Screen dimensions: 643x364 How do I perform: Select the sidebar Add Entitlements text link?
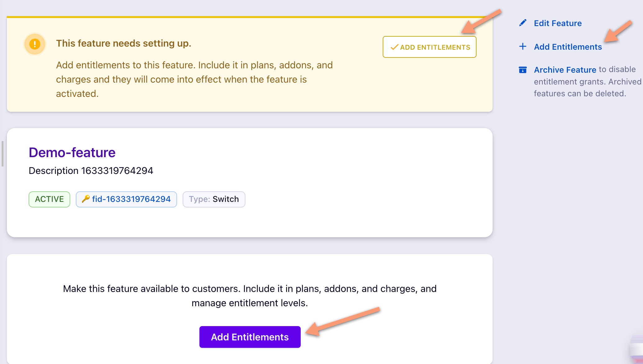(568, 47)
